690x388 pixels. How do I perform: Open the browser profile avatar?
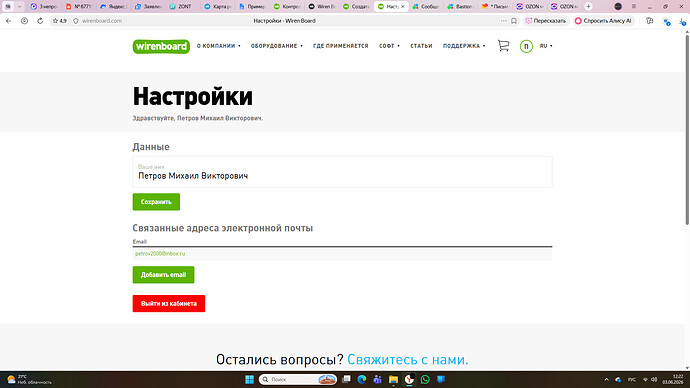click(618, 7)
